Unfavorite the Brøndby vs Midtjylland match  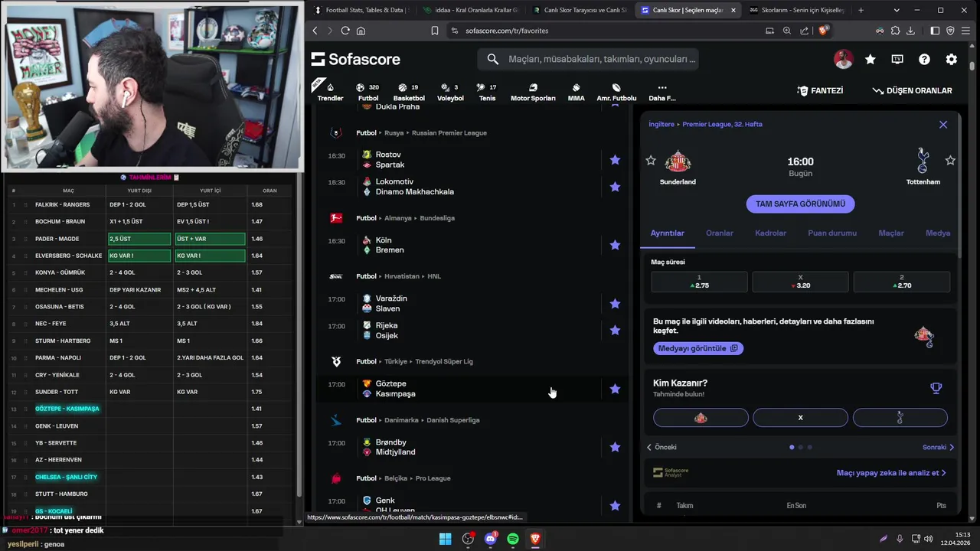[x=615, y=447]
